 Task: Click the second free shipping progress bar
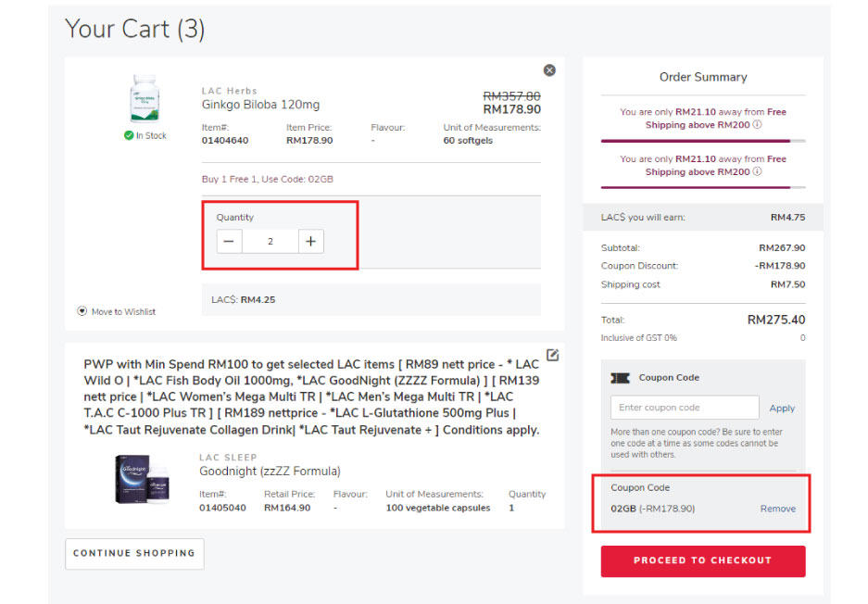point(703,188)
